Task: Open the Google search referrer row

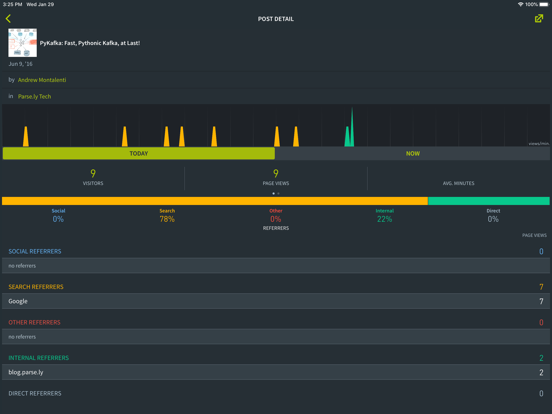Action: tap(276, 301)
